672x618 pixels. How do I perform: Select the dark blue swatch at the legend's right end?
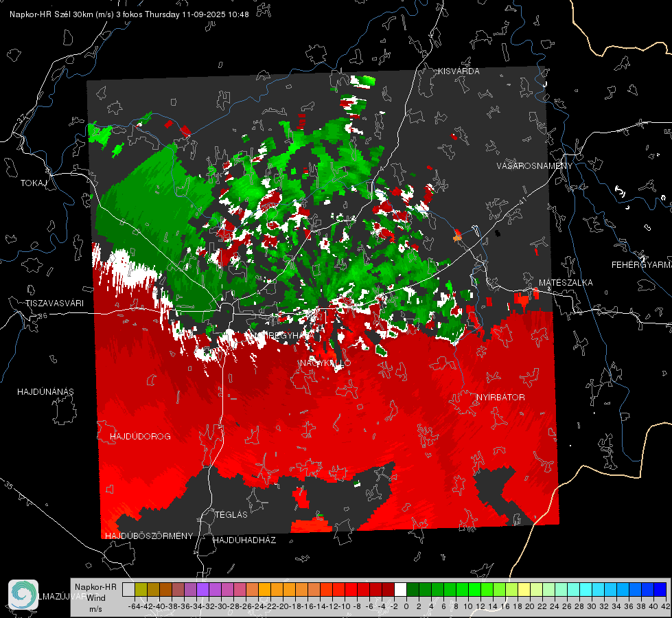(660, 589)
